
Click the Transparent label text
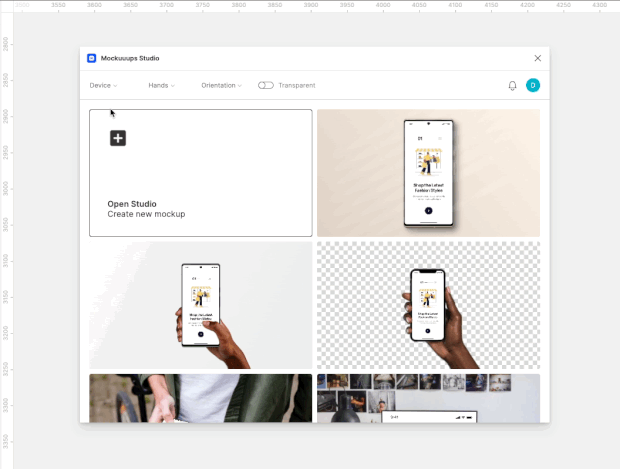(x=297, y=85)
